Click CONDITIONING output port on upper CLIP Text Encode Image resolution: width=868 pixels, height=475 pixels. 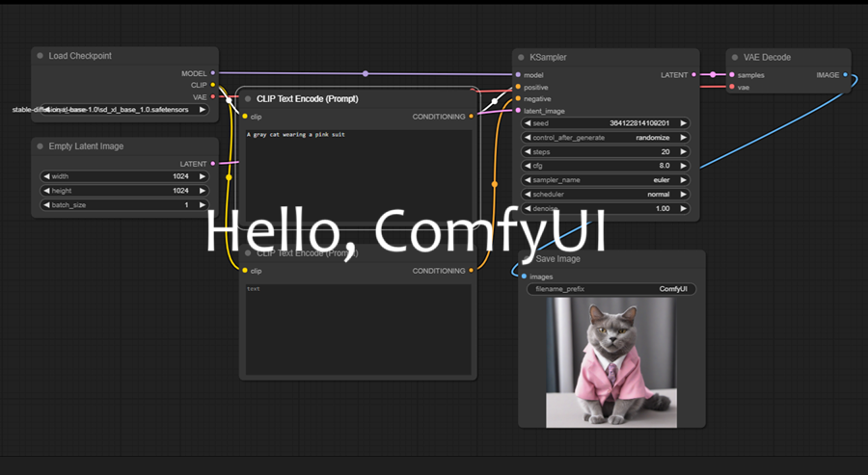(471, 117)
